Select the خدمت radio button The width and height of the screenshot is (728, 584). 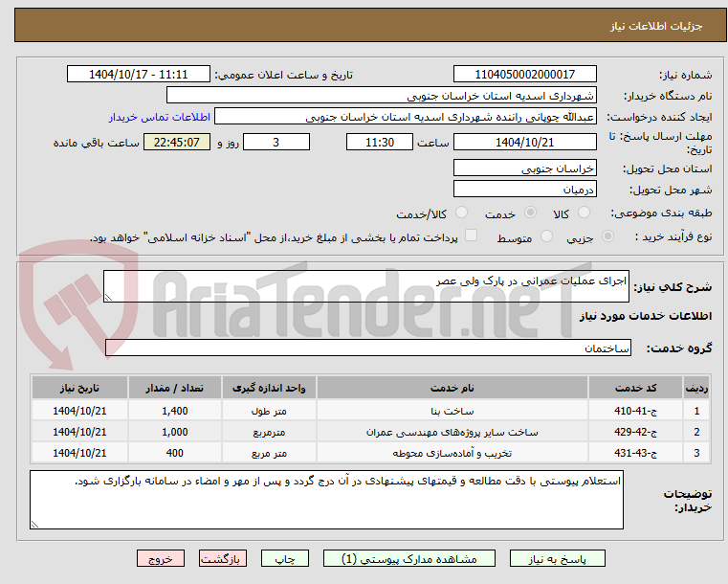click(x=530, y=213)
